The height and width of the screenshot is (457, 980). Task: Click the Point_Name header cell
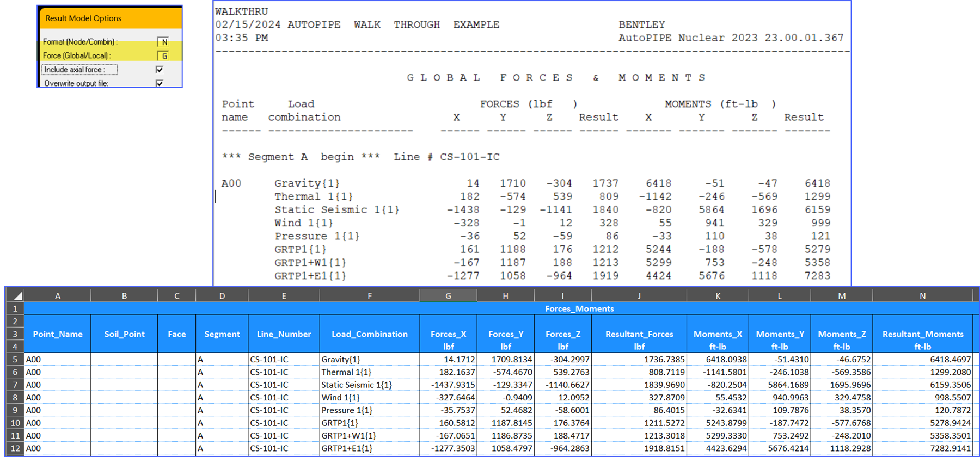pos(58,334)
